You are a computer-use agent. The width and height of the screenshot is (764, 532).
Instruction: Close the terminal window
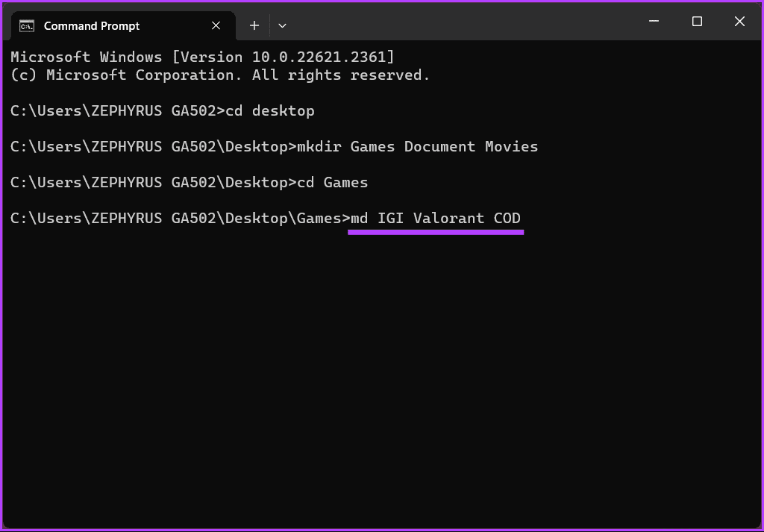[x=739, y=22]
